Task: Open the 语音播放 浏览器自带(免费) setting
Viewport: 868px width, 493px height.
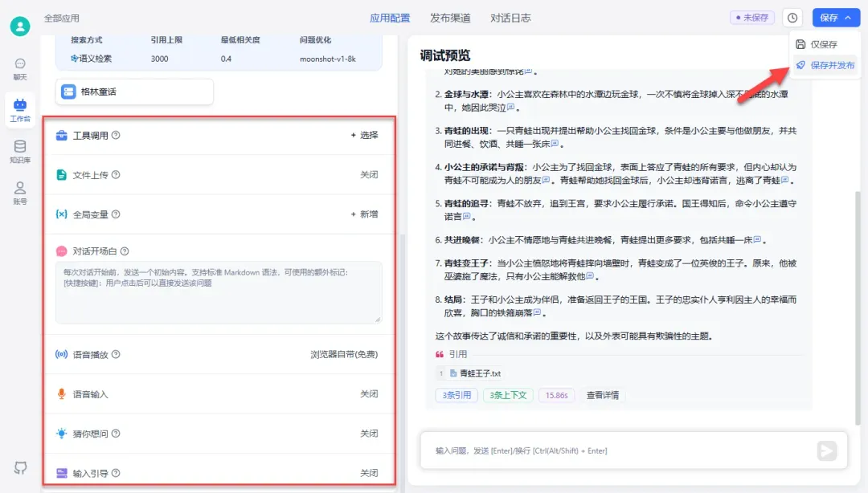Action: point(344,354)
